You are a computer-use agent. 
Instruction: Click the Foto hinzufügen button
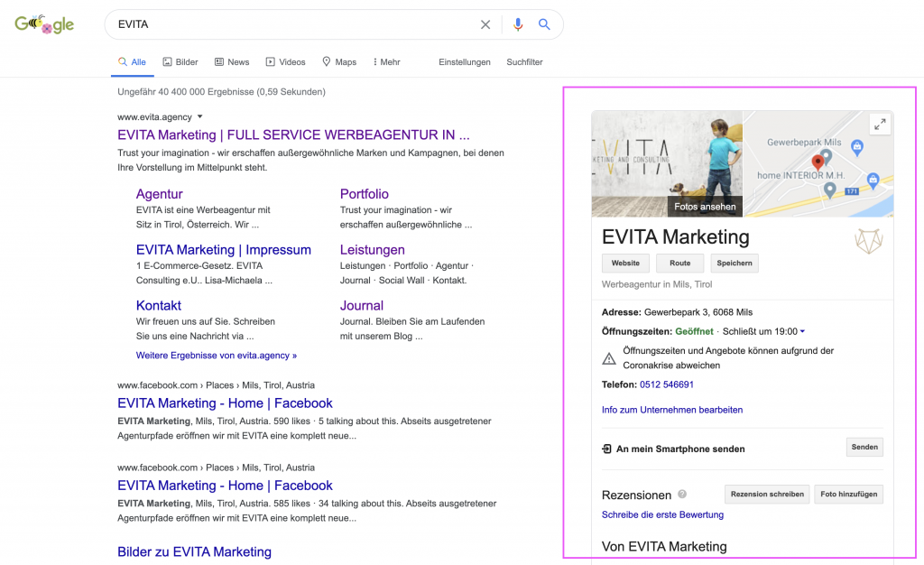click(x=848, y=495)
